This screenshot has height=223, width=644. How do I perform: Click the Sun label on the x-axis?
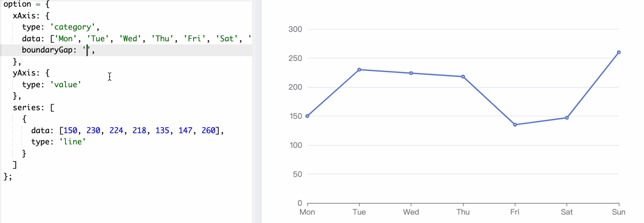pos(618,212)
